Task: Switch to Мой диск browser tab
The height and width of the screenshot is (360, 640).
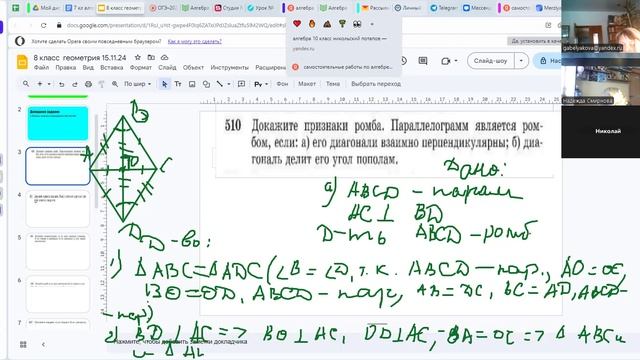Action: coord(46,8)
